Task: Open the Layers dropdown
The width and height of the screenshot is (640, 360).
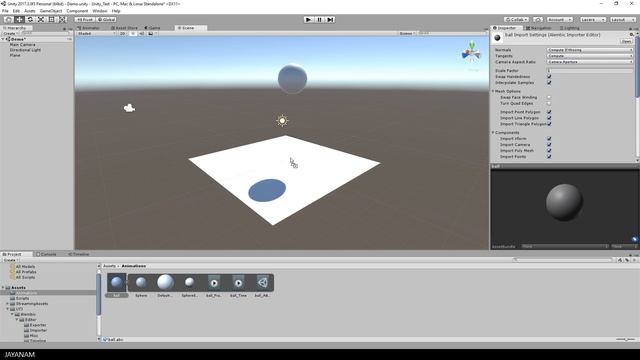Action: click(x=593, y=20)
